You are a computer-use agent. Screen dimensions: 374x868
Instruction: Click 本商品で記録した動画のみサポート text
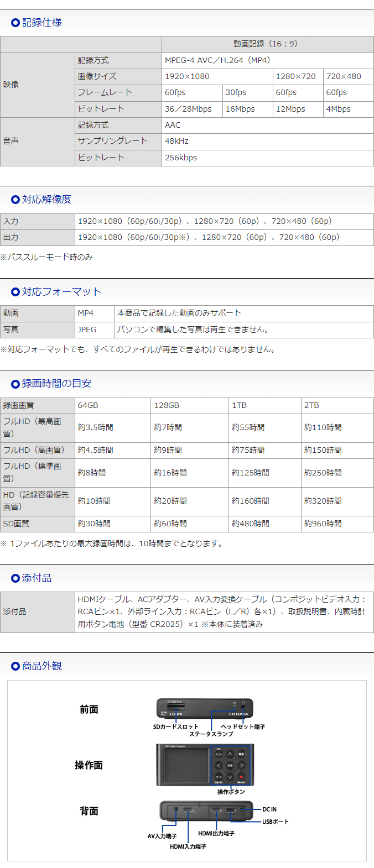tap(179, 313)
